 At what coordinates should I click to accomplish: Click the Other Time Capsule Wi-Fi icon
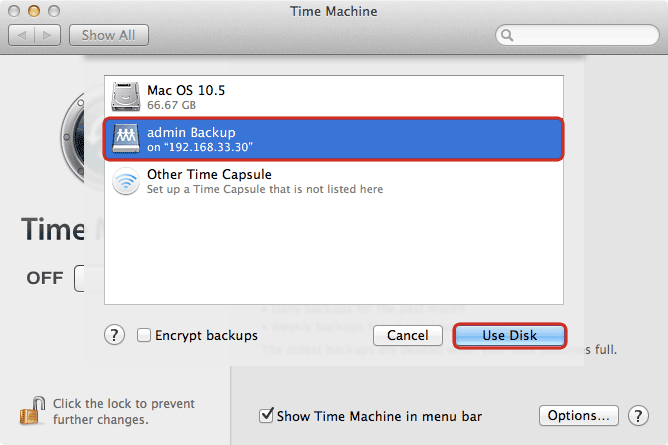126,181
